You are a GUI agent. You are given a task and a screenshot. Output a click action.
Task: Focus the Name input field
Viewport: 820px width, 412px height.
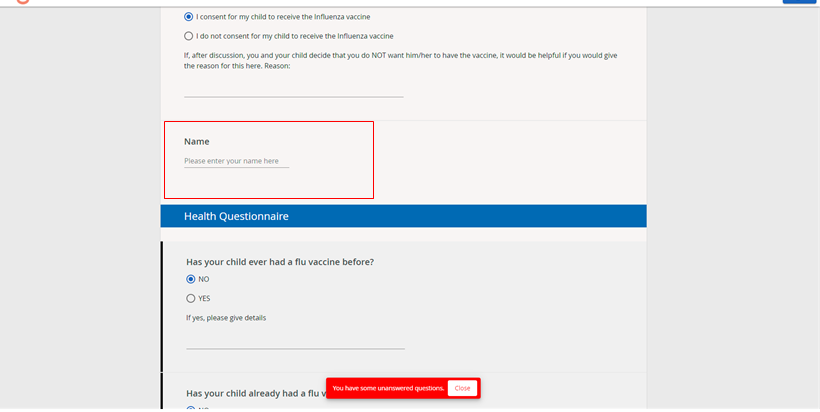tap(236, 161)
